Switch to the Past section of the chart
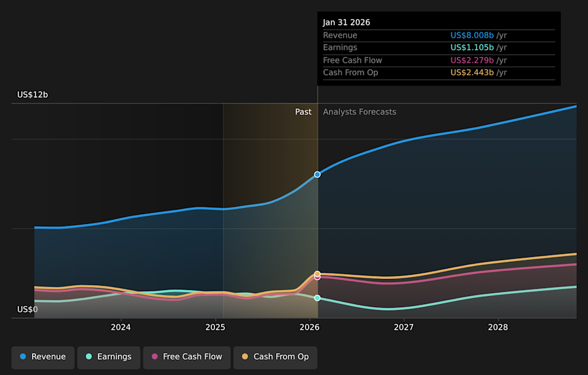Screen dimensions: 588x375 [x=303, y=112]
